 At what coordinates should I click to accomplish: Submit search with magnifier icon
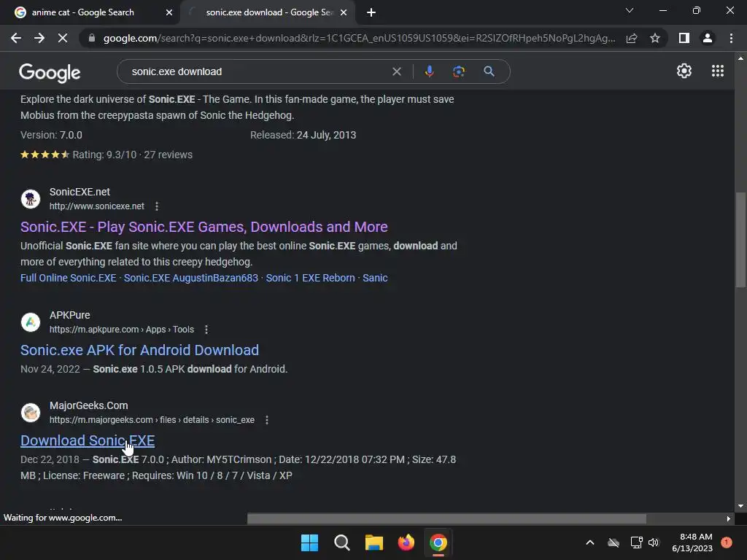(489, 71)
